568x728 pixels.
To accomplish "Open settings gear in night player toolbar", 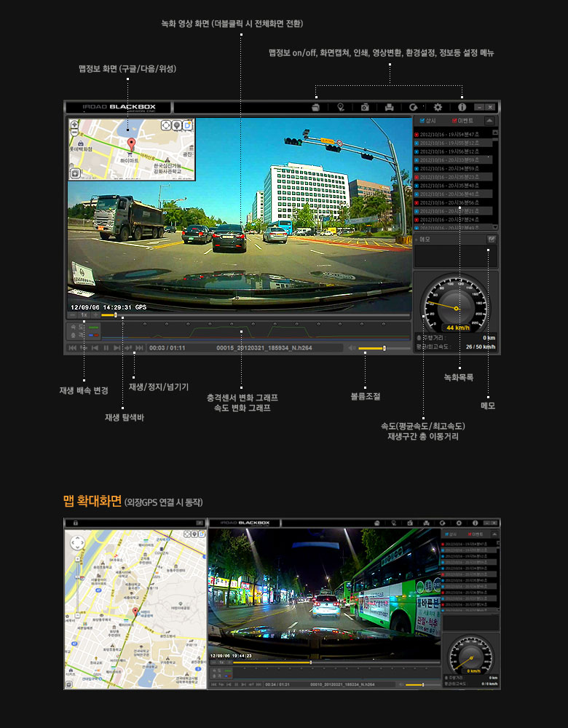I will [458, 523].
